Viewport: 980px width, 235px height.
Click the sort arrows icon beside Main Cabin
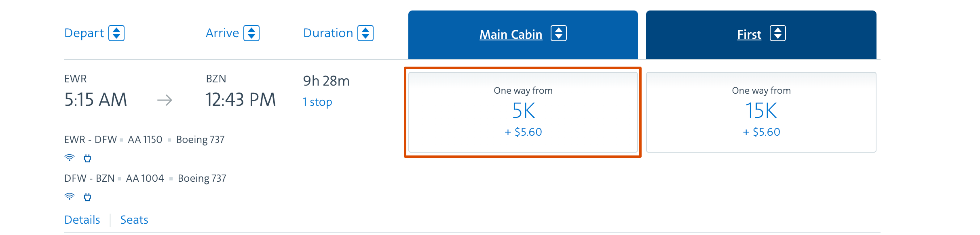click(559, 34)
